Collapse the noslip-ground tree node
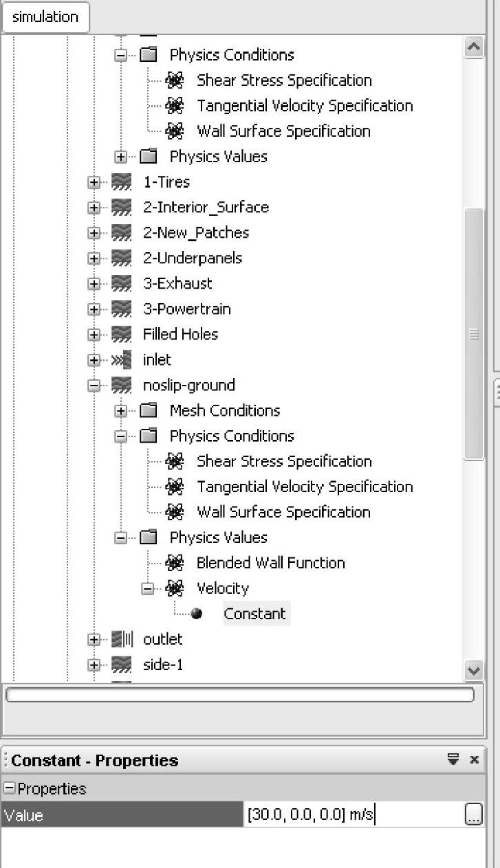Viewport: 500px width, 868px height. tap(94, 386)
